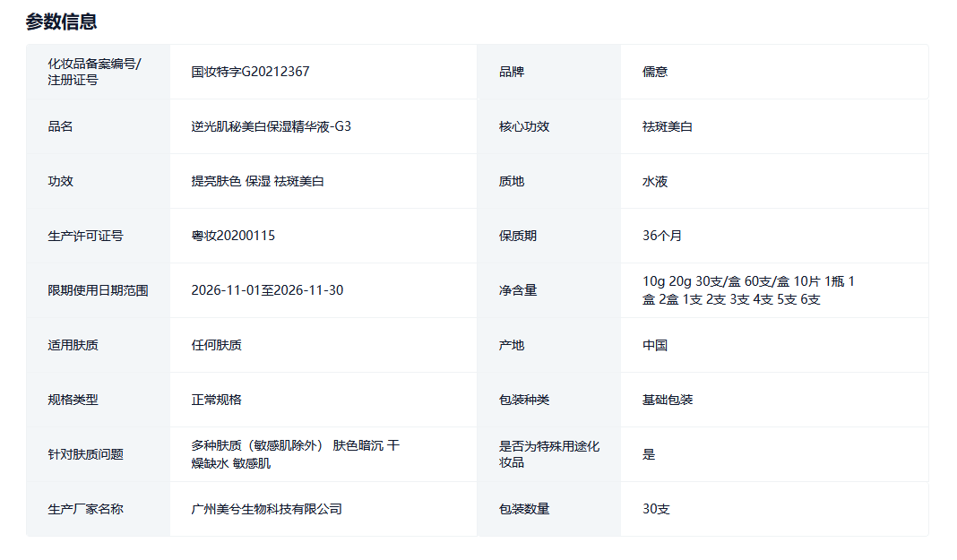Select the 正常规格 specification value
Image resolution: width=957 pixels, height=560 pixels.
216,400
